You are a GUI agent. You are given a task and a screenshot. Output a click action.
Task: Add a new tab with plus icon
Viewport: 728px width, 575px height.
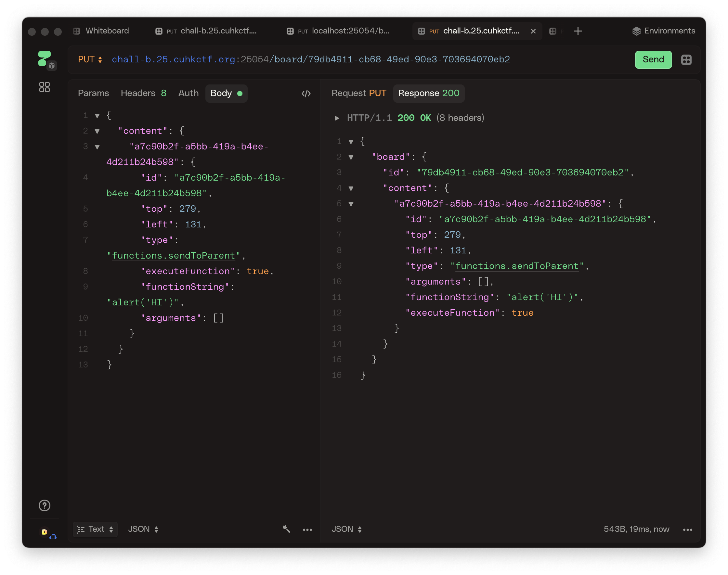click(578, 31)
